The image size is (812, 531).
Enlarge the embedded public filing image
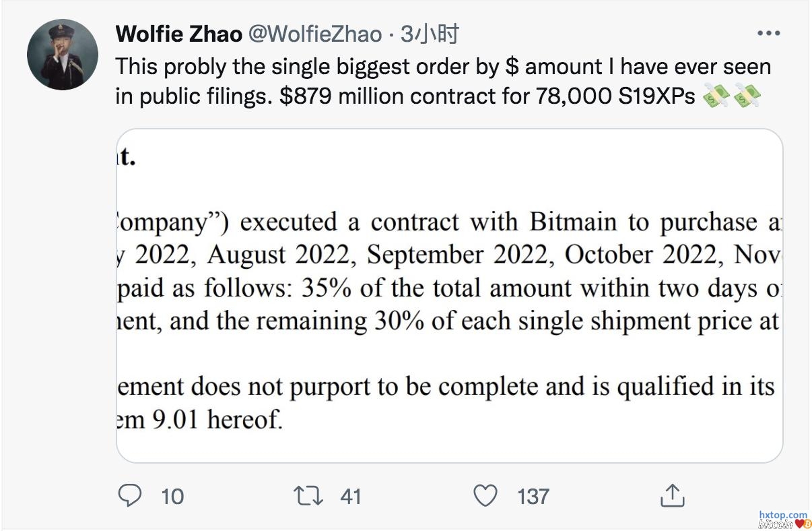coord(449,295)
